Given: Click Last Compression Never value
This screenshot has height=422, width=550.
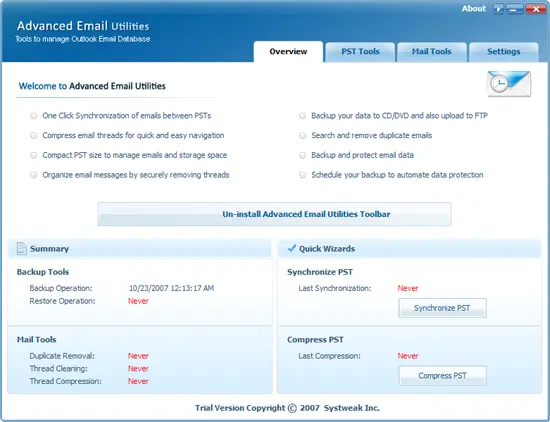Looking at the screenshot, I should point(408,356).
